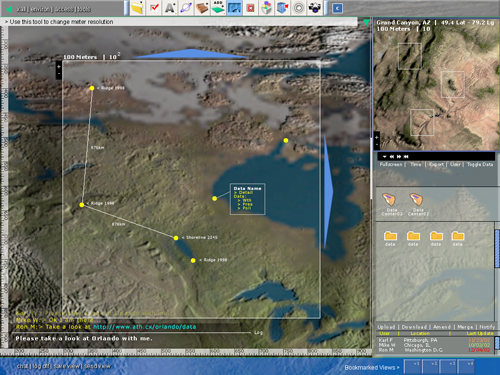Expand the green triangle next to the hint bar
This screenshot has width=500, height=375.
click(366, 22)
